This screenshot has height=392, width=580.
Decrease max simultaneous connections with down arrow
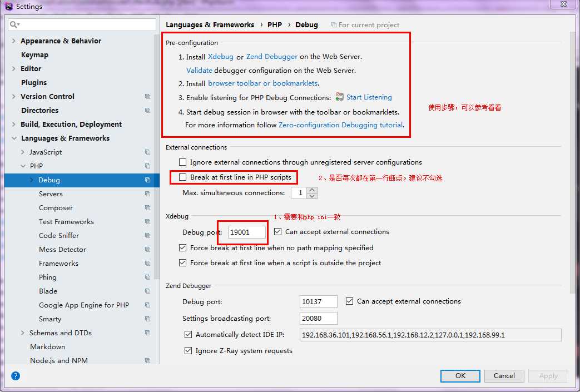point(312,196)
